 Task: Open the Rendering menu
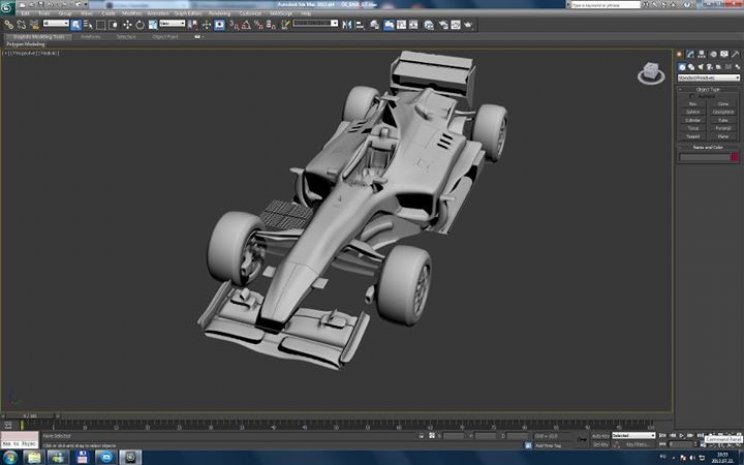click(219, 14)
